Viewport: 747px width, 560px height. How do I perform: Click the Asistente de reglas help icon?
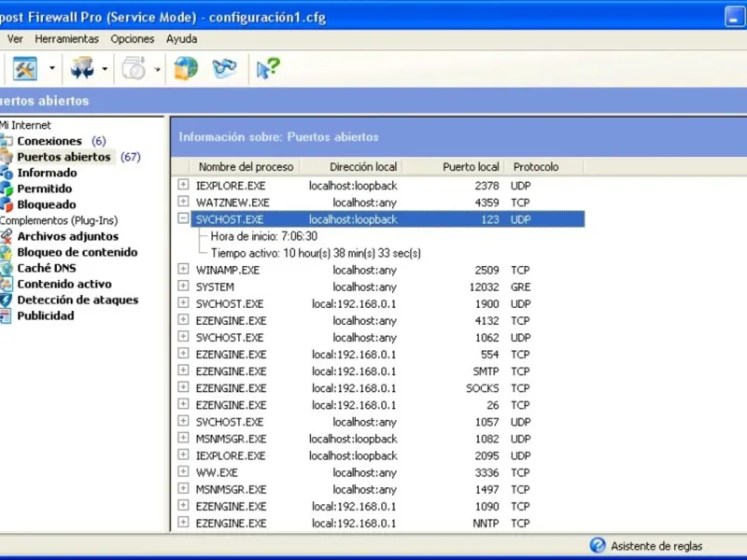pyautogui.click(x=598, y=545)
